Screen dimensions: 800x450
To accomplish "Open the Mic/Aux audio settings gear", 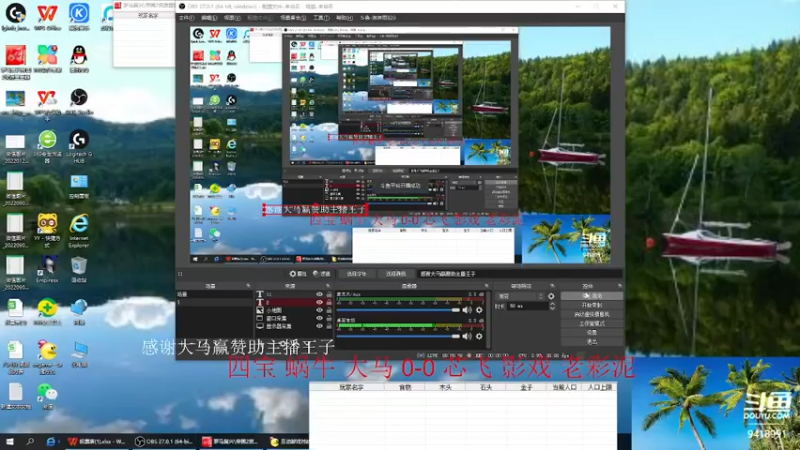I will (x=479, y=310).
